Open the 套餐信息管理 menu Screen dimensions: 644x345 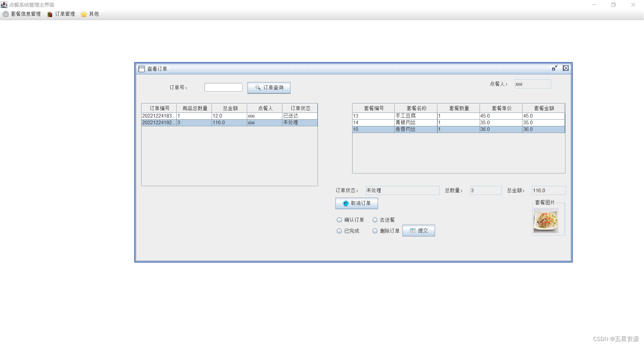[22, 14]
